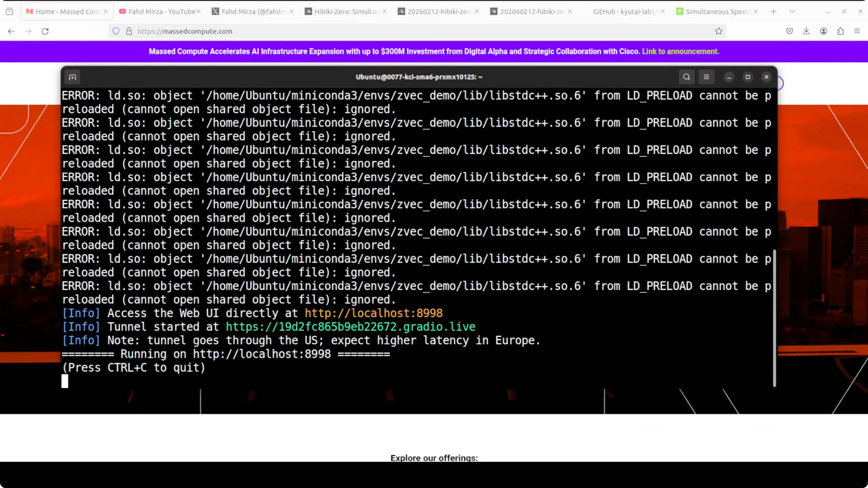Click the tracking protection shield icon

[x=116, y=31]
